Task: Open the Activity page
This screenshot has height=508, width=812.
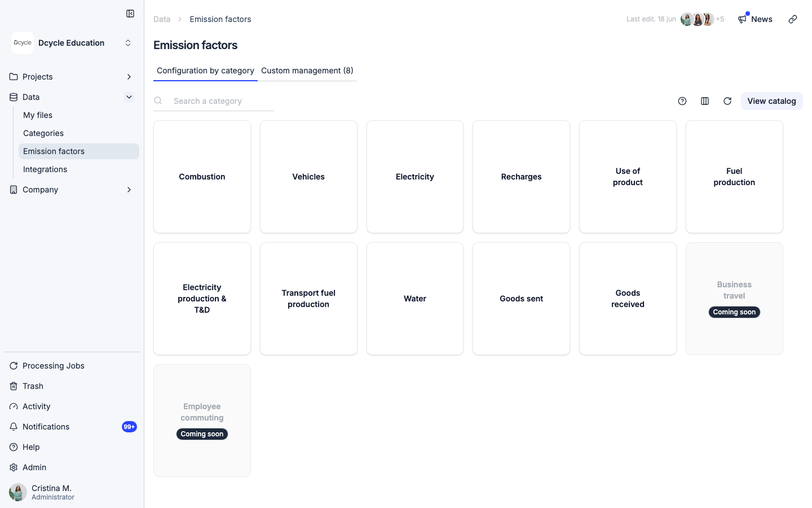Action: click(72, 406)
